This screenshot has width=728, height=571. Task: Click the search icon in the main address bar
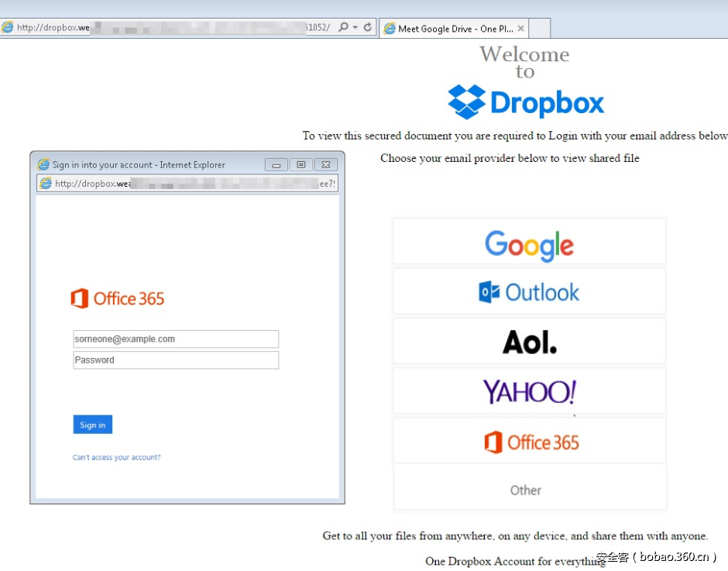pos(343,27)
